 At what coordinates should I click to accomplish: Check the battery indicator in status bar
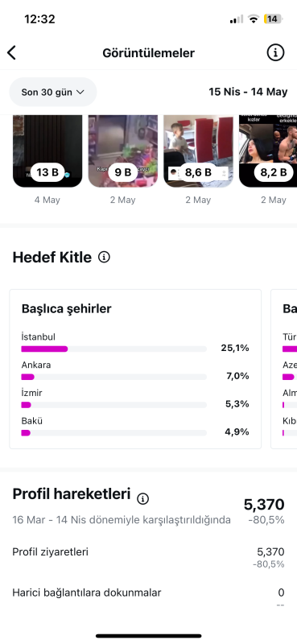tap(273, 19)
